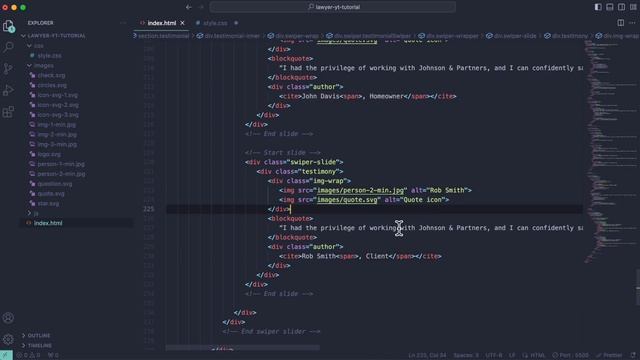Click the horizontal scrollbar under the editor
The width and height of the screenshot is (640, 360).
[x=243, y=348]
